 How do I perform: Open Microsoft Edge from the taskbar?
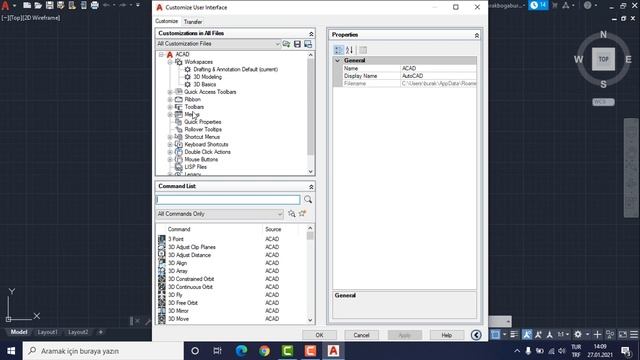[x=241, y=351]
